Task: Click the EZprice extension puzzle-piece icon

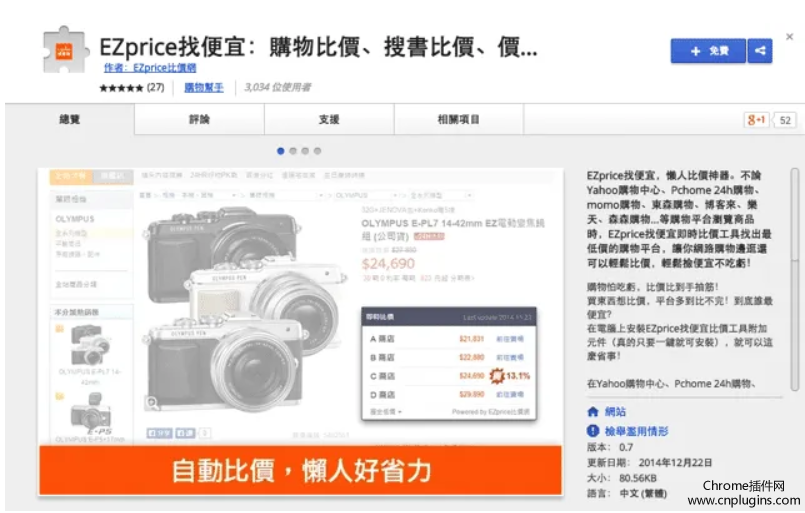Action: click(x=64, y=50)
